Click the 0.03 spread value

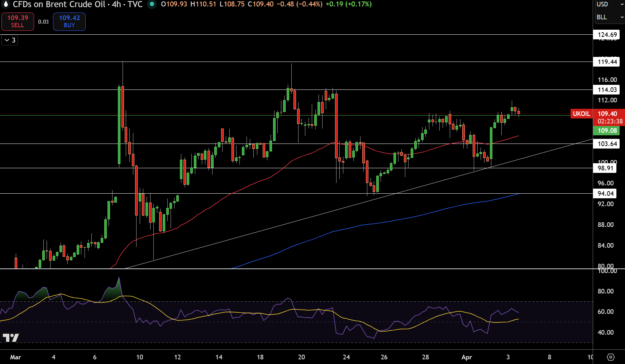(43, 22)
